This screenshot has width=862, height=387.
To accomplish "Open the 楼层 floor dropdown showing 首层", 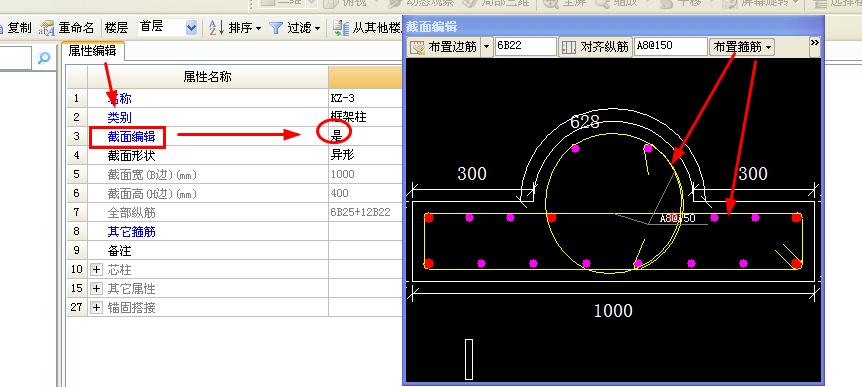I will coord(167,27).
